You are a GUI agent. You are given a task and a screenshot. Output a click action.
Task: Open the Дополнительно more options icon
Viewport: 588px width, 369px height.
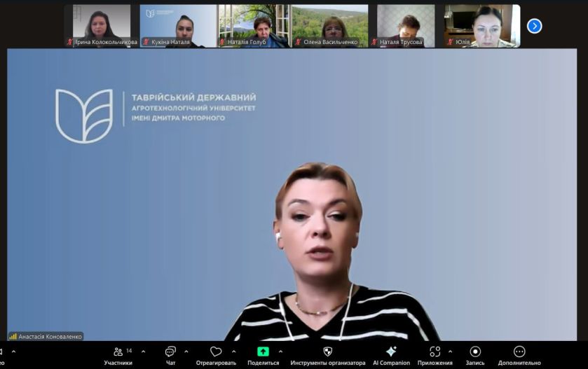(519, 351)
